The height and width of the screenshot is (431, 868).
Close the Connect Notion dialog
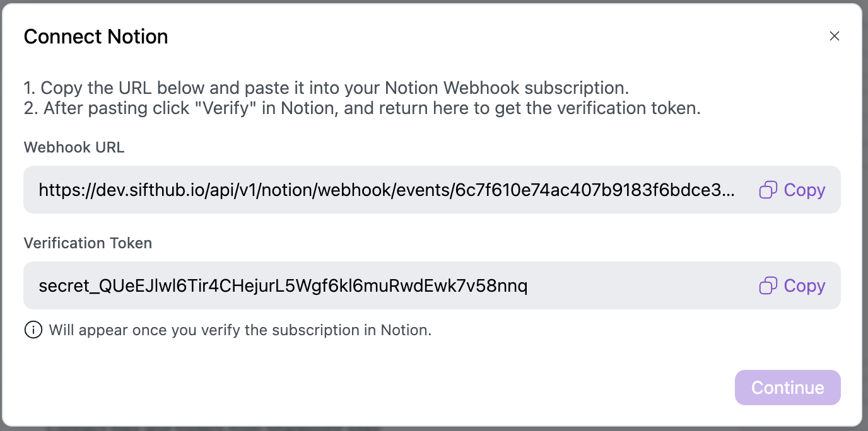pyautogui.click(x=834, y=37)
